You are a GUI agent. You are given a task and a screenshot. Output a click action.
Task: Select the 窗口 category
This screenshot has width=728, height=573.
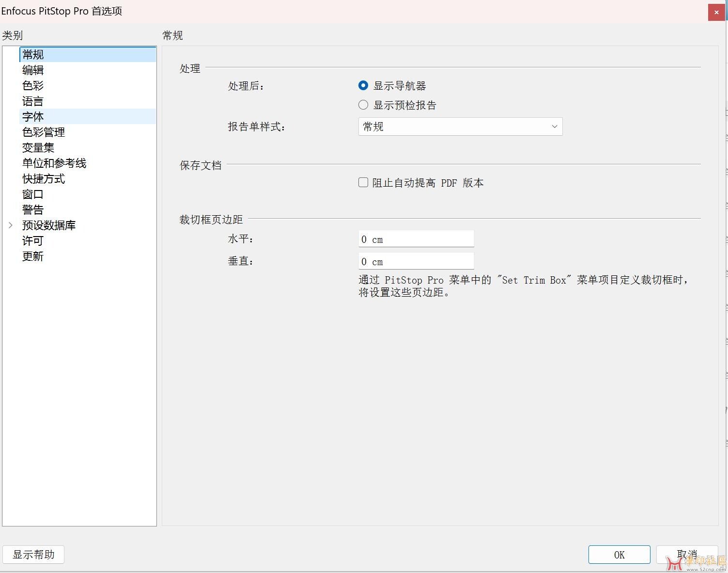click(33, 194)
